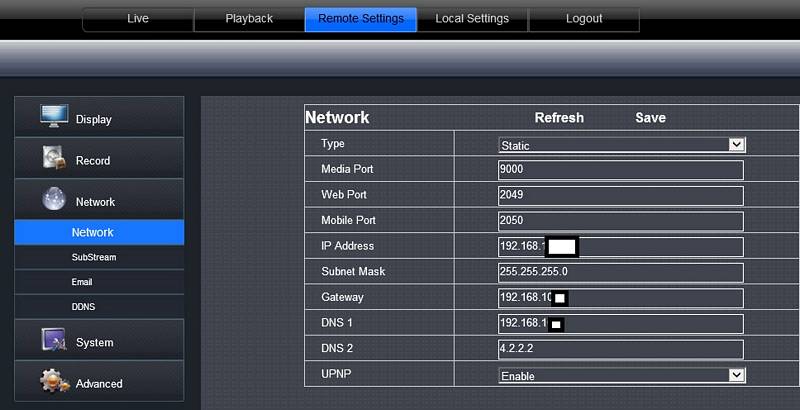800x410 pixels.
Task: Click the Display monitor icon in sidebar
Action: click(54, 117)
